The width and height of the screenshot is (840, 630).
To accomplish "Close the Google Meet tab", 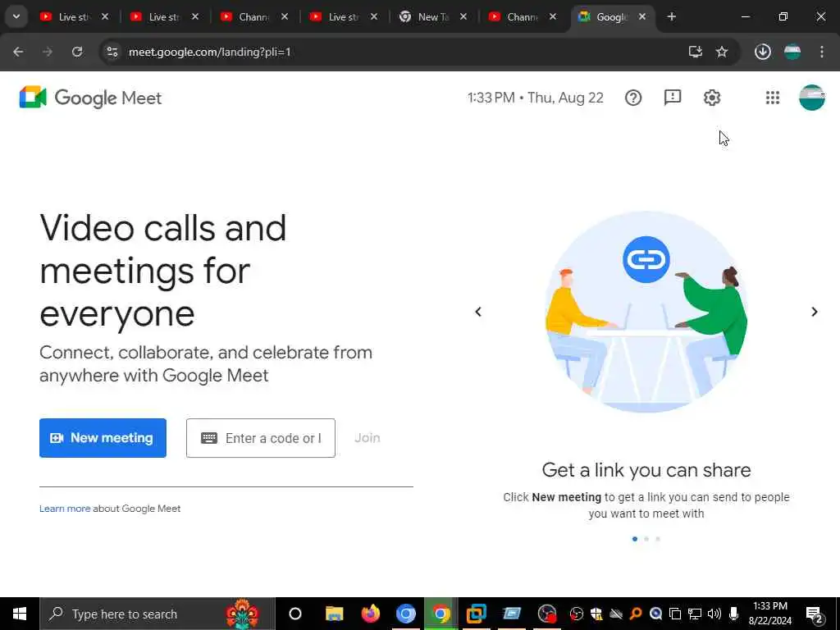I will tap(641, 16).
